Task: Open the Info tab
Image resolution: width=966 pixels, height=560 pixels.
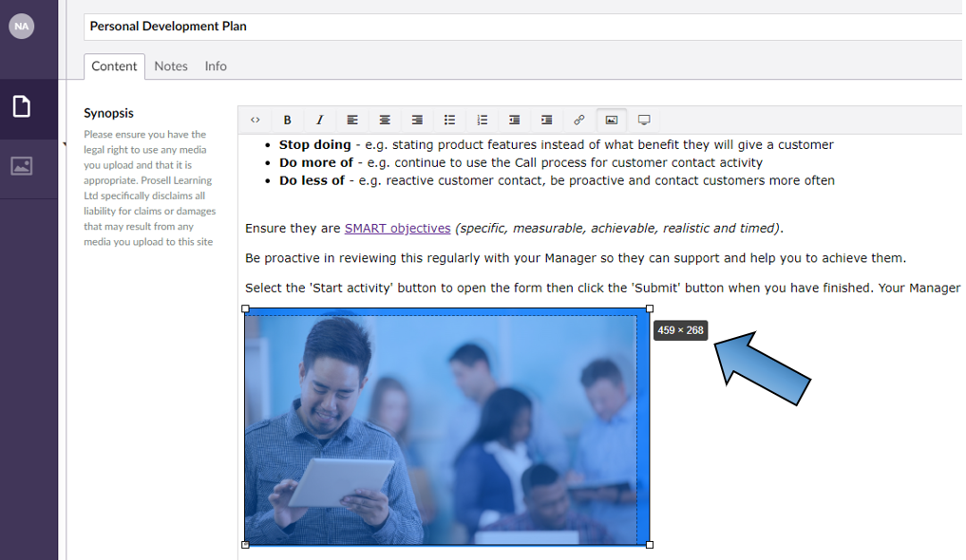Action: (216, 65)
